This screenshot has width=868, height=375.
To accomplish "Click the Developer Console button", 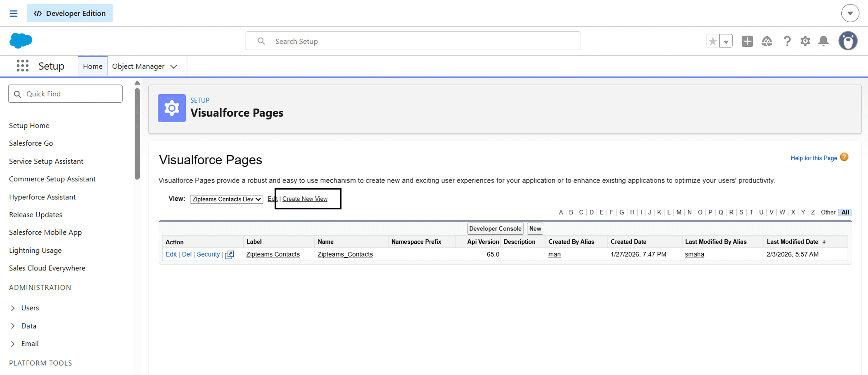I will pyautogui.click(x=495, y=228).
